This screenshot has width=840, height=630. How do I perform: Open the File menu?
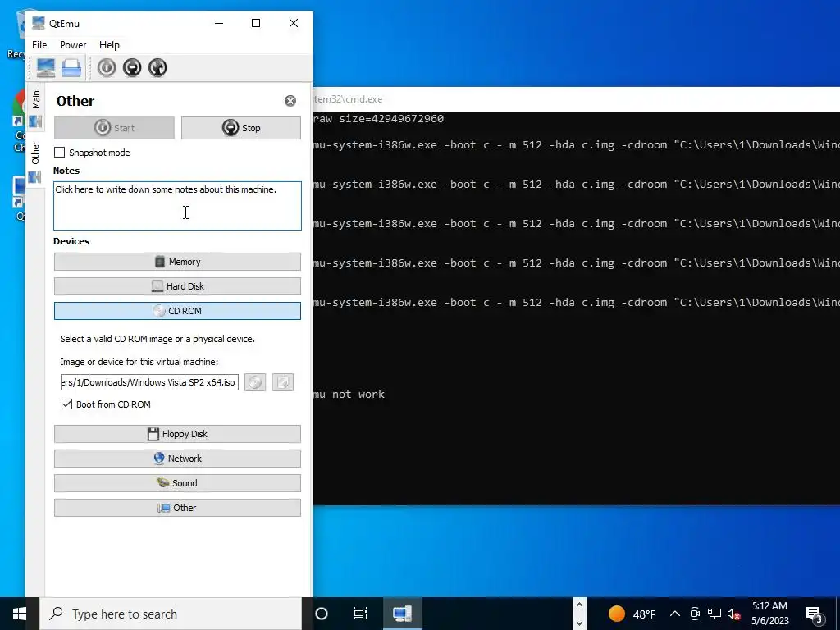(x=39, y=45)
